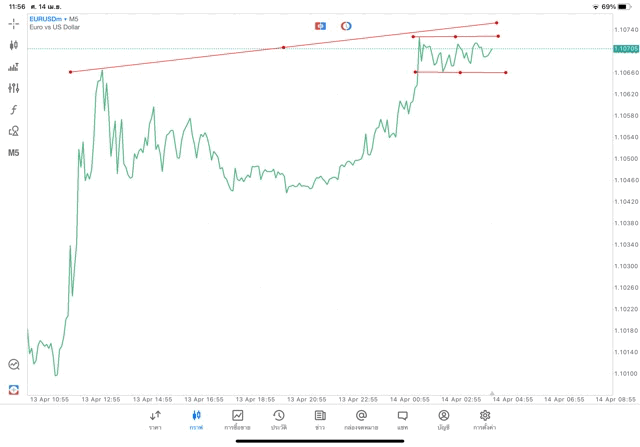Change chart type via candlestick icon

[14, 45]
